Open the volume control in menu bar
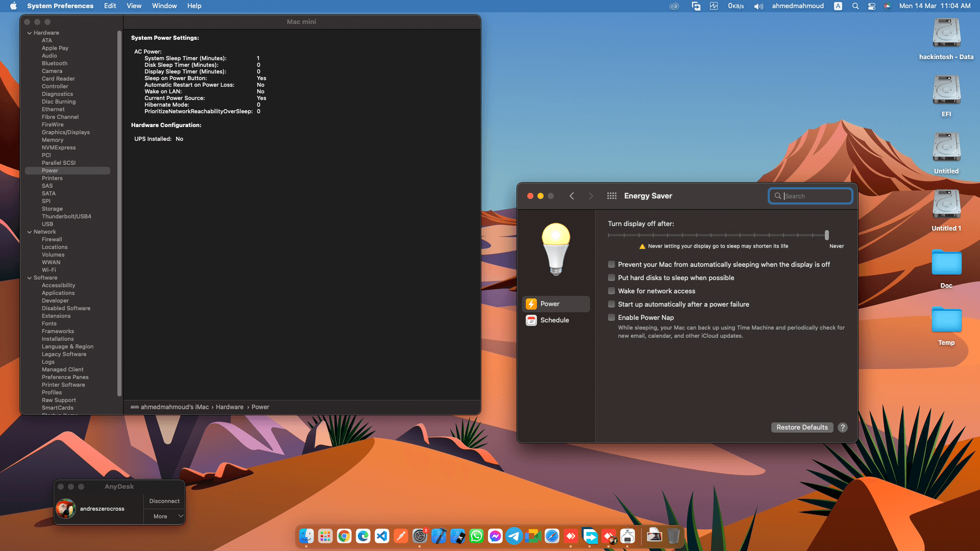Image resolution: width=980 pixels, height=551 pixels. (x=758, y=6)
